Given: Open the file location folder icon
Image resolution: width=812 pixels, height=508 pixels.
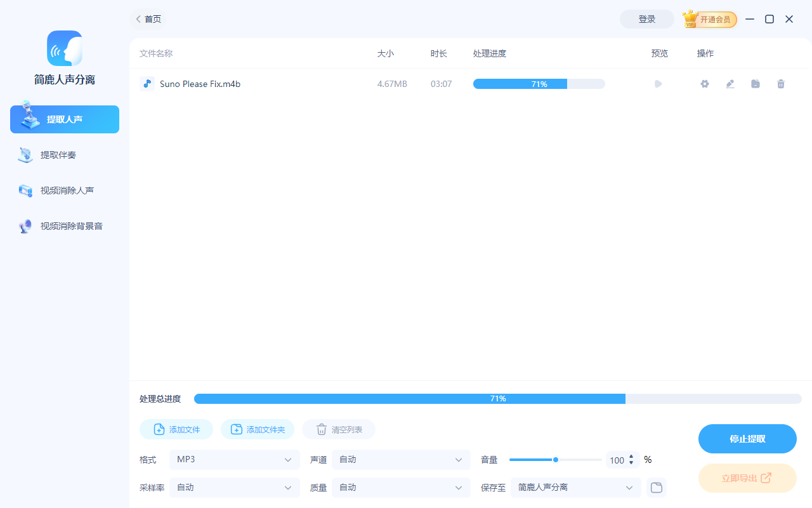Looking at the screenshot, I should 755,83.
